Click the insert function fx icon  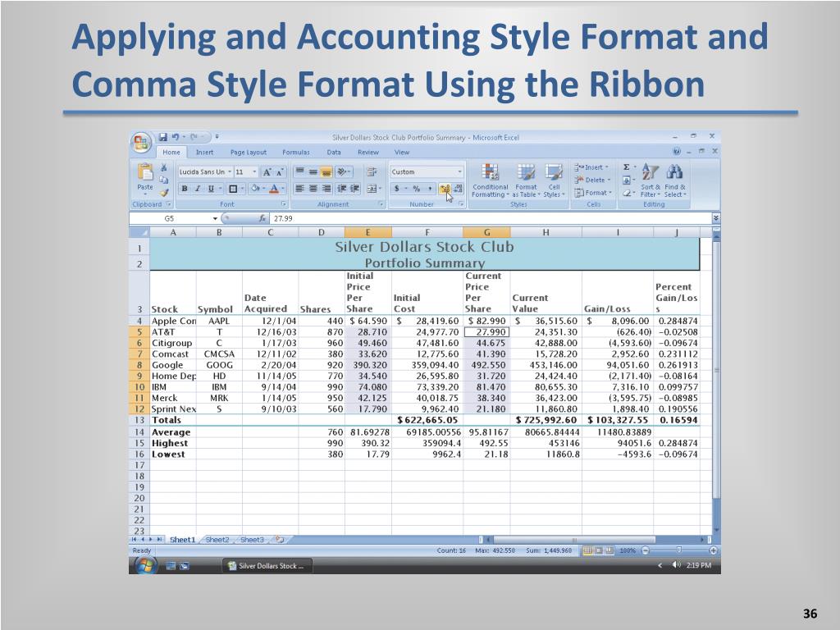coord(262,218)
